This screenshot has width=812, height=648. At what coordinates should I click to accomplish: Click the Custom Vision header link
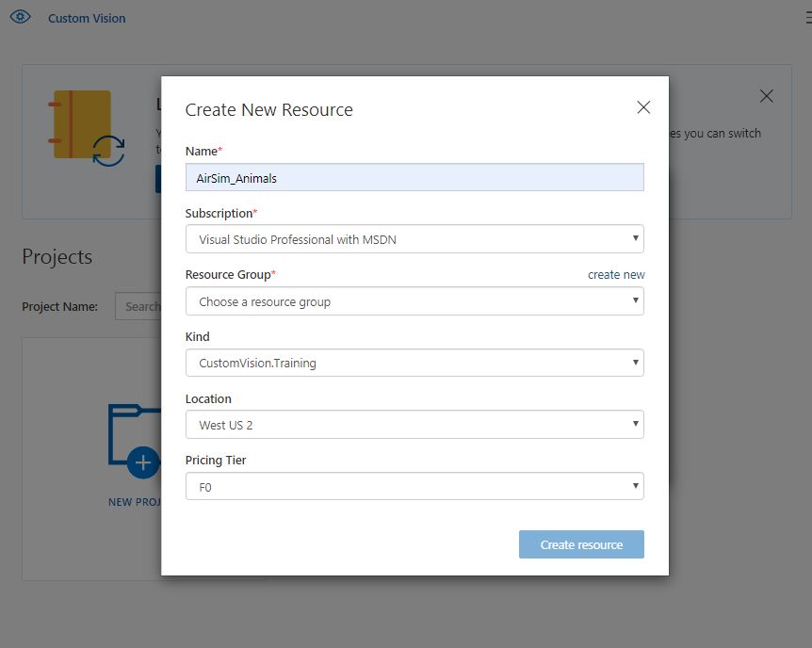(87, 18)
